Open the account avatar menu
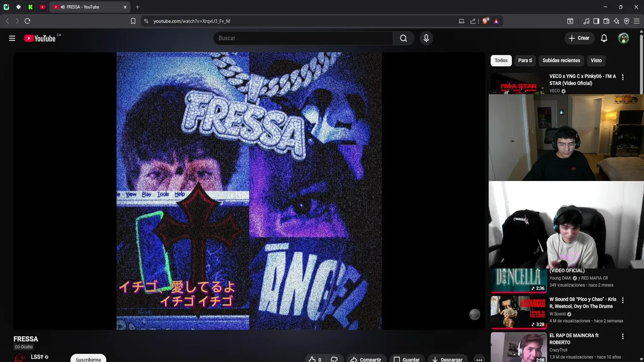This screenshot has width=644, height=362. click(x=623, y=38)
